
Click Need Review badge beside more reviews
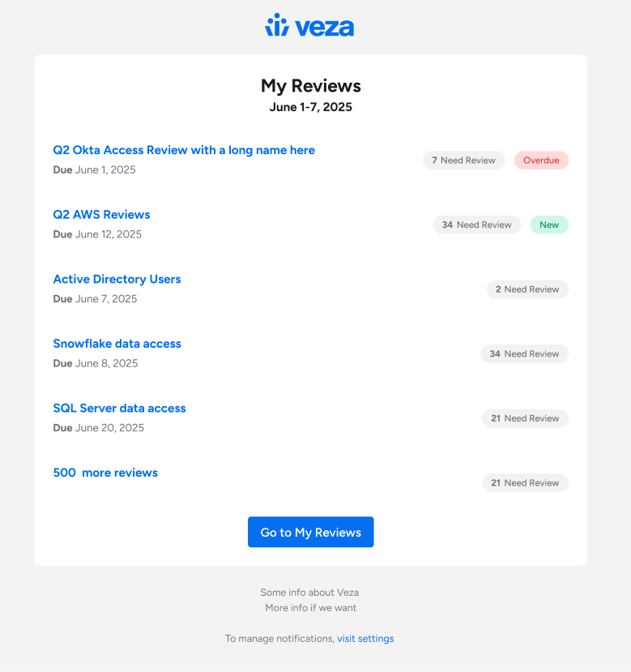[525, 483]
